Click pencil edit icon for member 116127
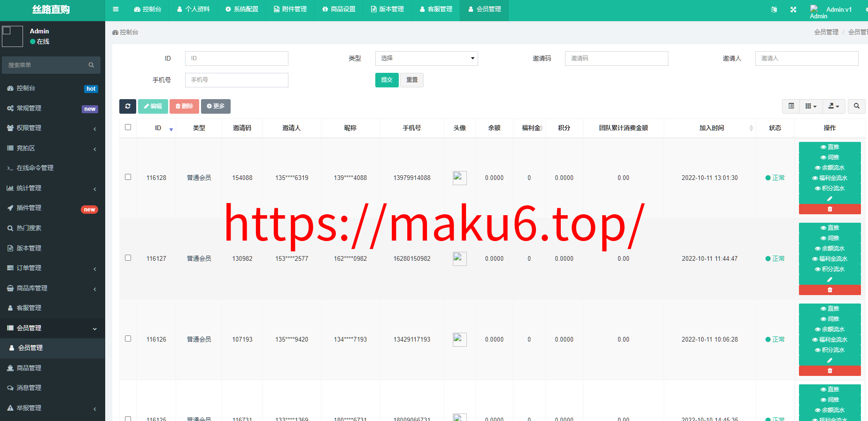The height and width of the screenshot is (421, 868). pyautogui.click(x=830, y=280)
